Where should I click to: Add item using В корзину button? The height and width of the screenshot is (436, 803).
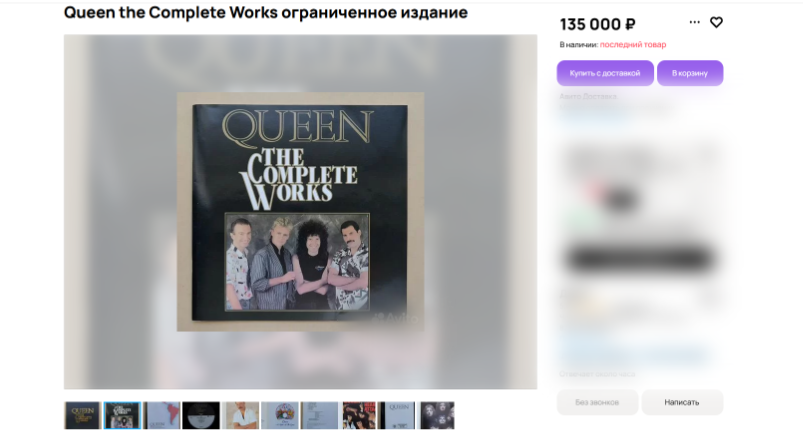[x=690, y=73]
